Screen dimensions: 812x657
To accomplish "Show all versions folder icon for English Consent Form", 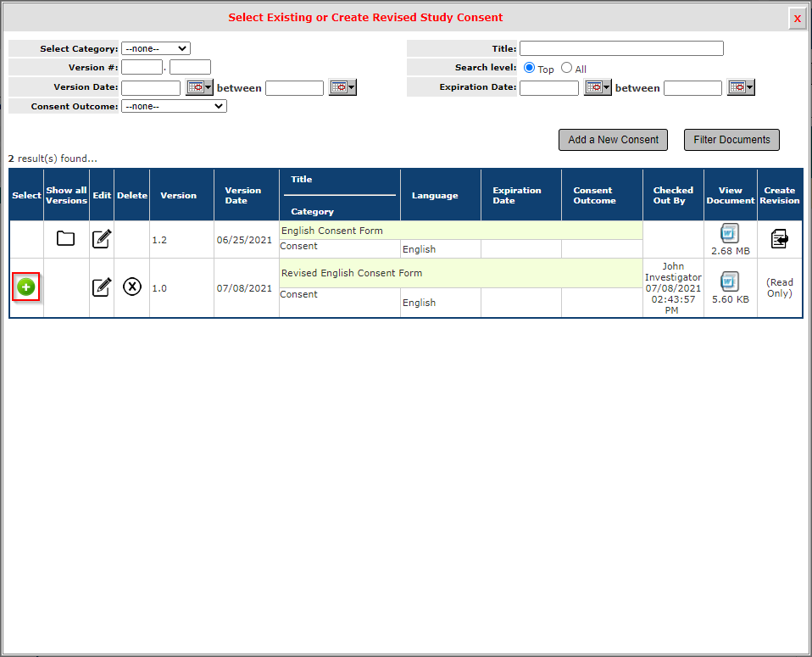I will (x=66, y=238).
